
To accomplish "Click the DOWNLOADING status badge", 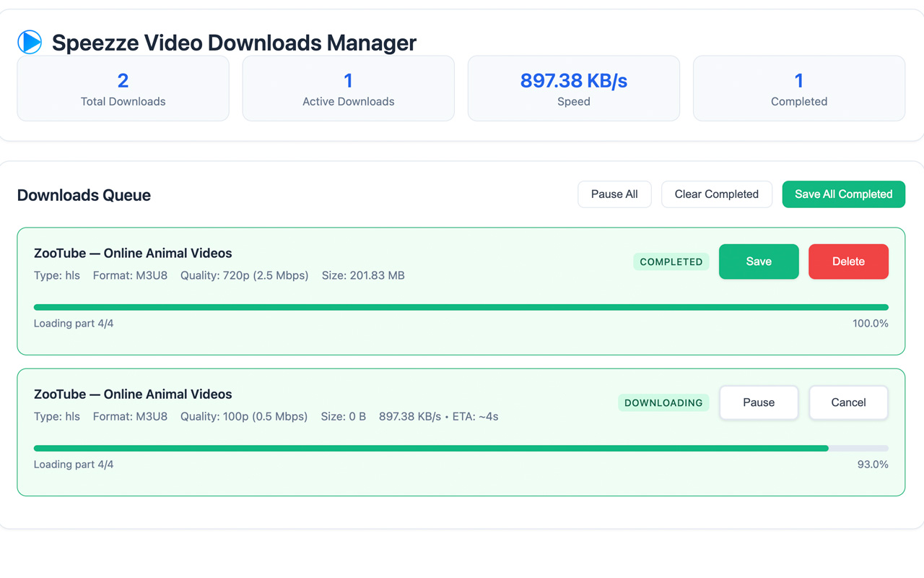I will (x=663, y=403).
